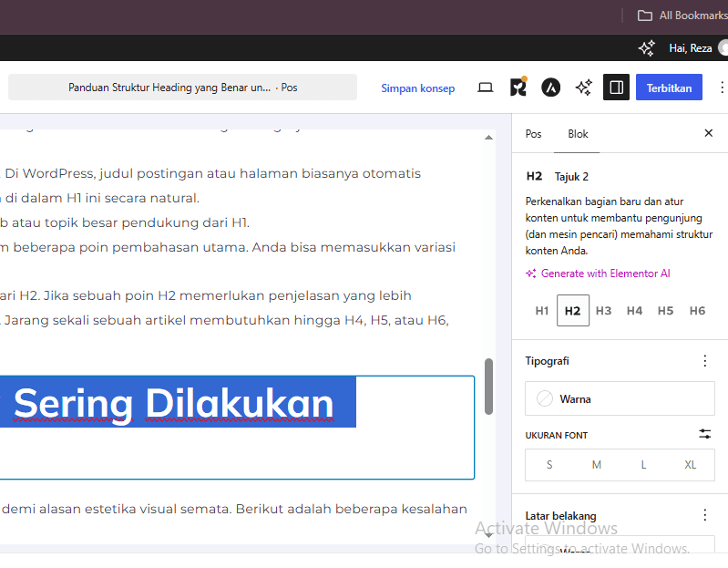Click the selected heading Sering Dilakukan
Image resolution: width=728 pixels, height=568 pixels.
pyautogui.click(x=174, y=403)
